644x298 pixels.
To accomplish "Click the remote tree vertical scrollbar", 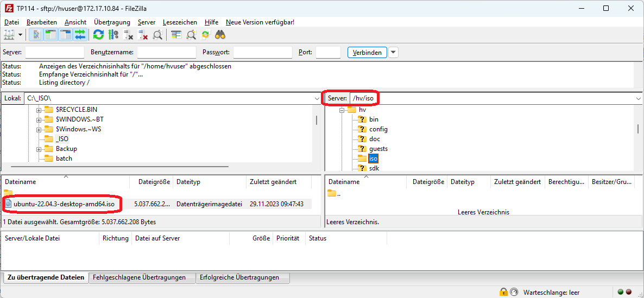I will 638,129.
